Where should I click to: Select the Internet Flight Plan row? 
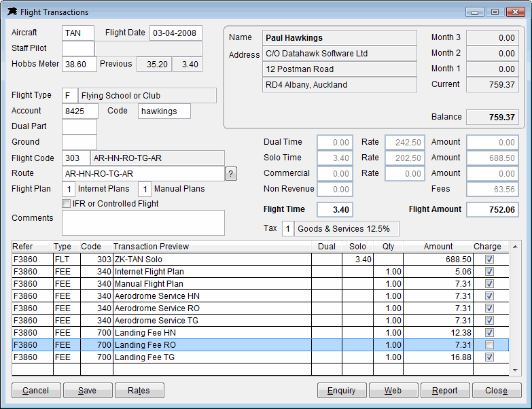[260, 272]
